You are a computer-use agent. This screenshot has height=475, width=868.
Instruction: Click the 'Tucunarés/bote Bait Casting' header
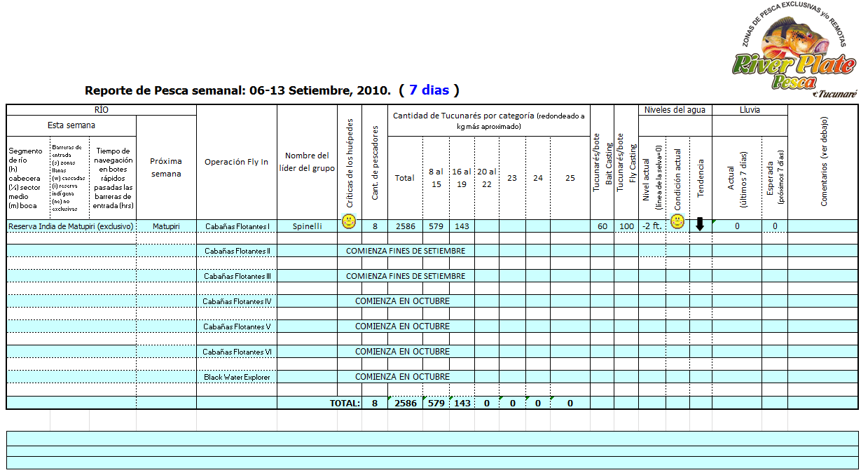point(602,163)
